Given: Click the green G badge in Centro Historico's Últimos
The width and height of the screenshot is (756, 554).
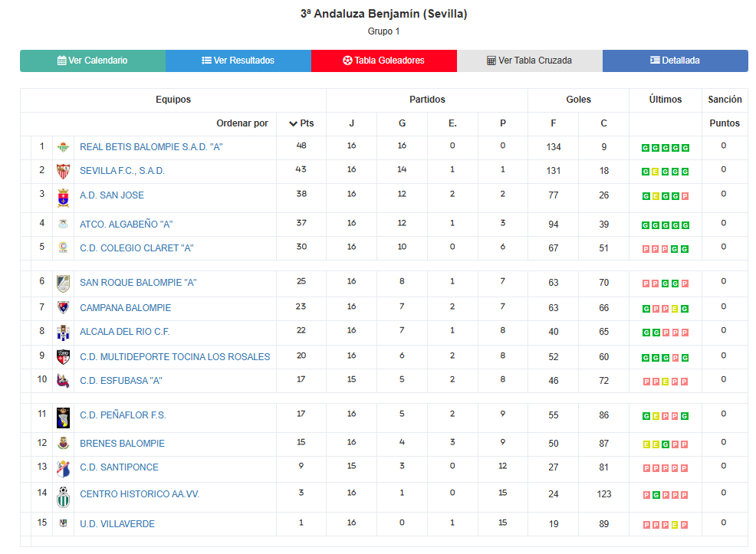Looking at the screenshot, I should pyautogui.click(x=656, y=495).
